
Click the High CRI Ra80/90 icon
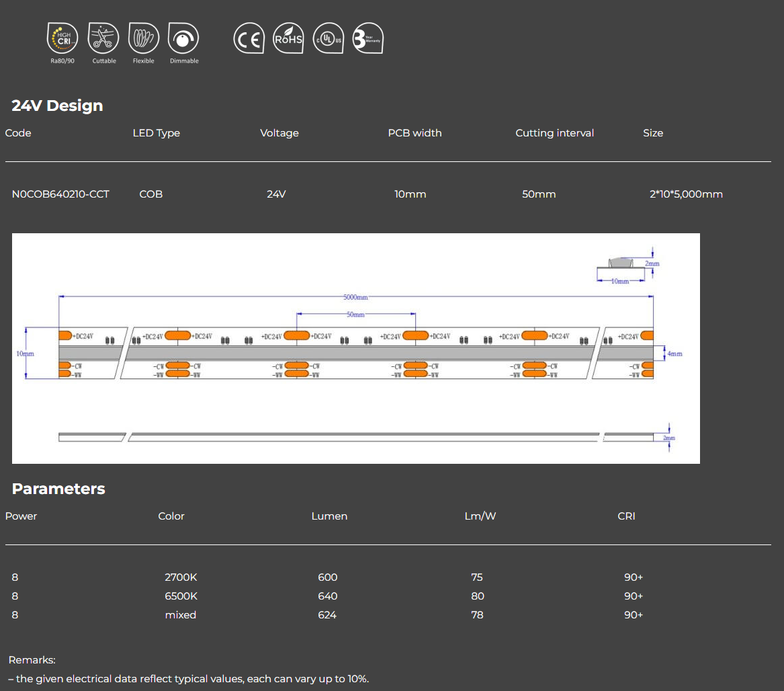point(62,38)
